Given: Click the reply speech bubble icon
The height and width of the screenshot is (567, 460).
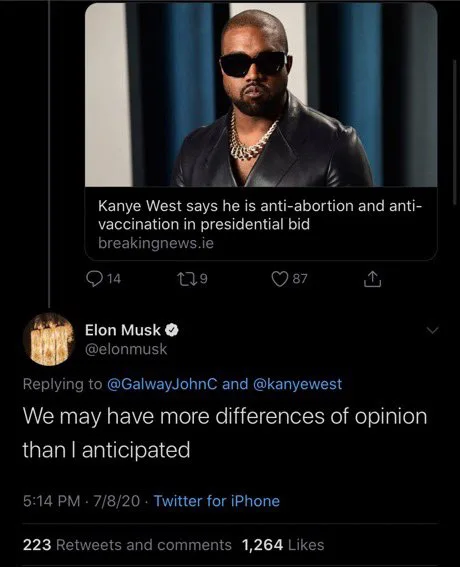Looking at the screenshot, I should click(x=94, y=279).
